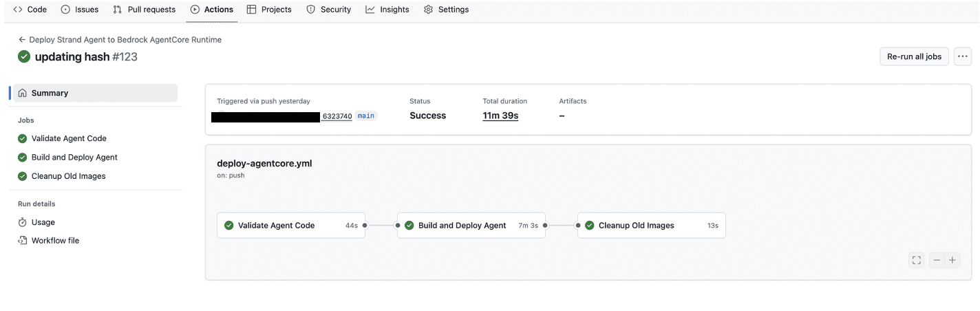
Task: Click the stopwatch Usage icon
Action: 23,222
